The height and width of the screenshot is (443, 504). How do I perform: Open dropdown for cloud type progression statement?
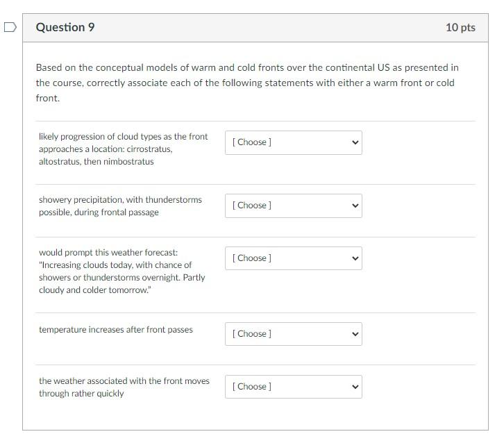click(x=292, y=142)
